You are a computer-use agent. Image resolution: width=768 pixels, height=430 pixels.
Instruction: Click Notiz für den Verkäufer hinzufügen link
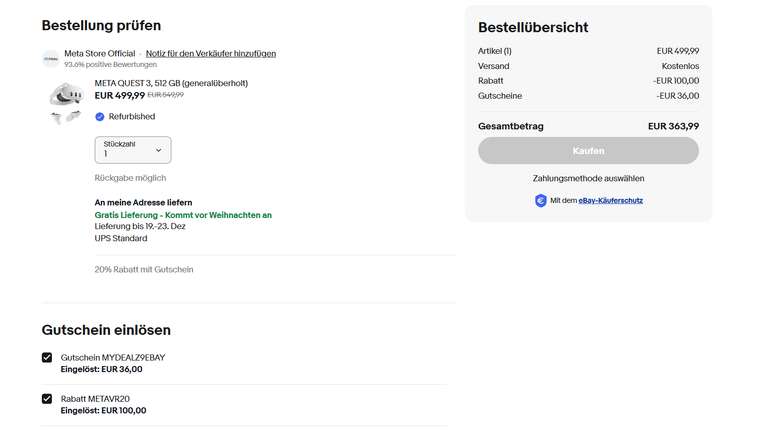coord(211,53)
